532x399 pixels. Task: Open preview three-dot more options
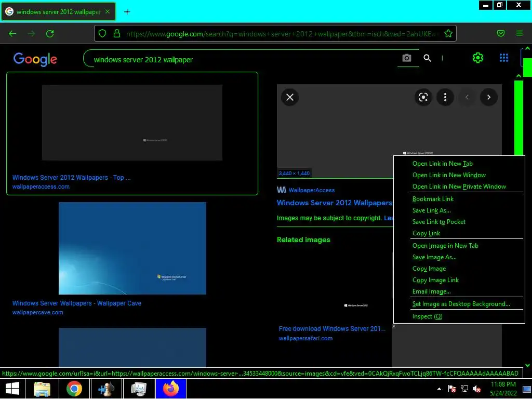coord(445,97)
